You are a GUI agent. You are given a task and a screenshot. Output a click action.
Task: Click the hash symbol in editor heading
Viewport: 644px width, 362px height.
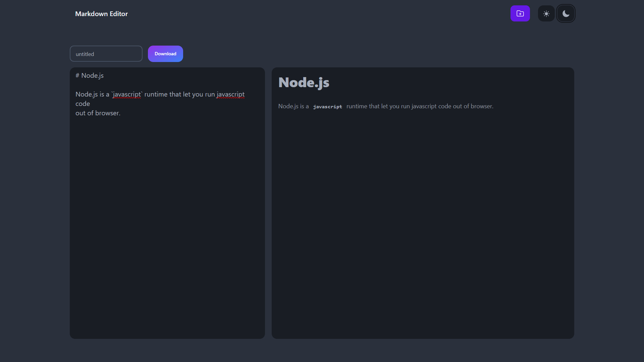(x=77, y=76)
